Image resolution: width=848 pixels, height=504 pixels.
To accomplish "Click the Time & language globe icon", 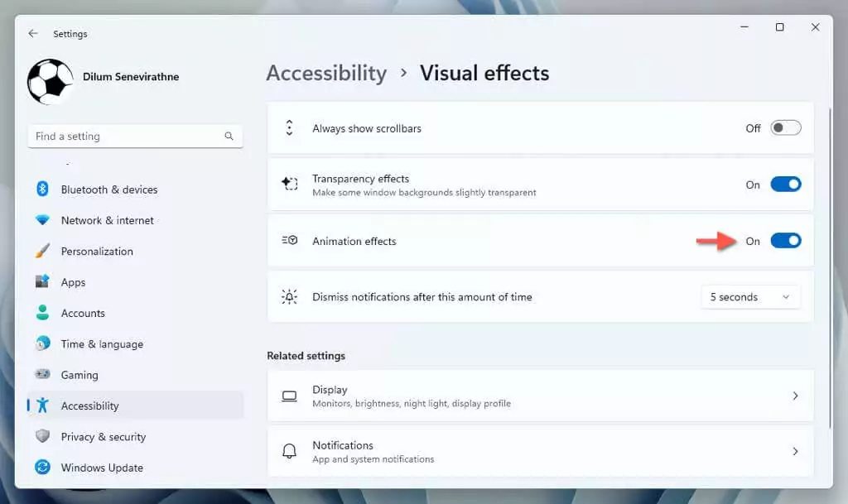I will coord(42,343).
